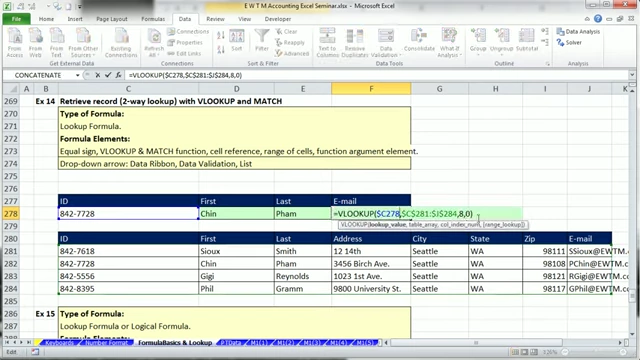Go to first sheet navigation arrow
The image size is (640, 360).
click(x=7, y=342)
